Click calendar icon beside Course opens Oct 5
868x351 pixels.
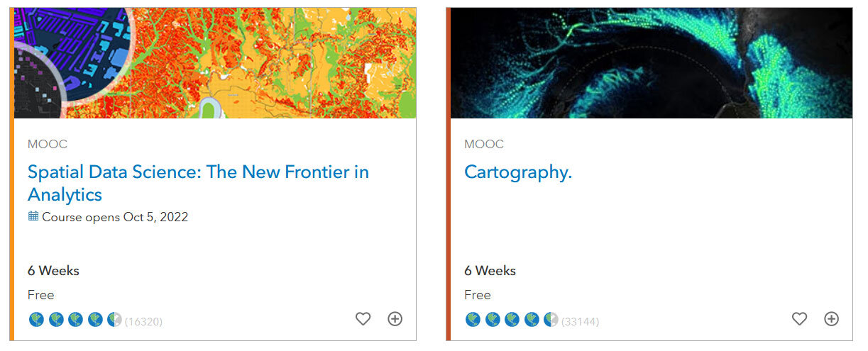click(33, 216)
